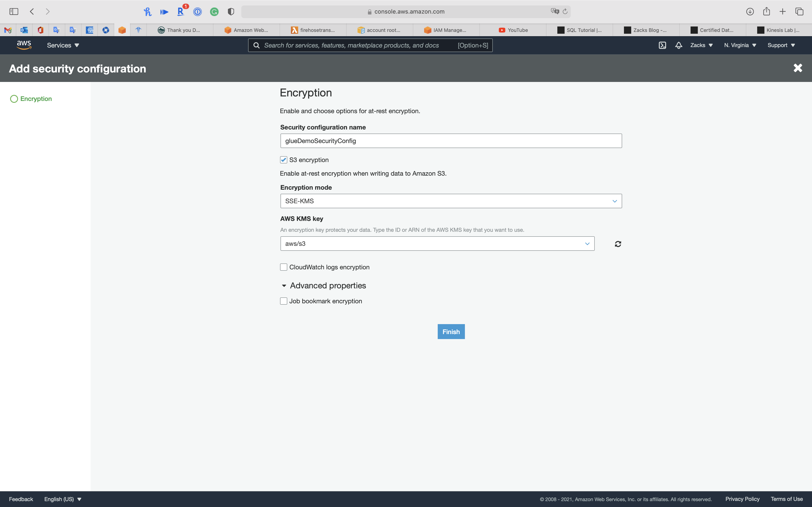Open the AWS KMS key dropdown

click(437, 244)
